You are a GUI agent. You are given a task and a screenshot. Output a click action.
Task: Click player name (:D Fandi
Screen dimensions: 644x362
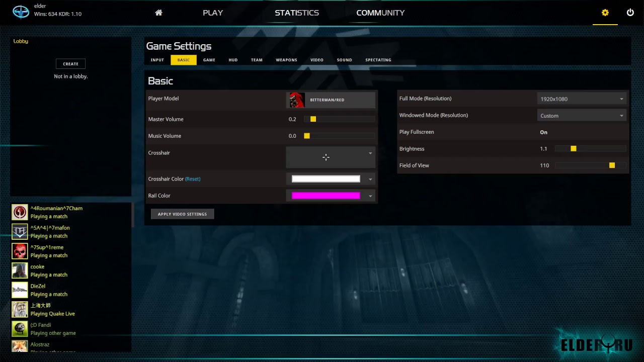(x=41, y=325)
